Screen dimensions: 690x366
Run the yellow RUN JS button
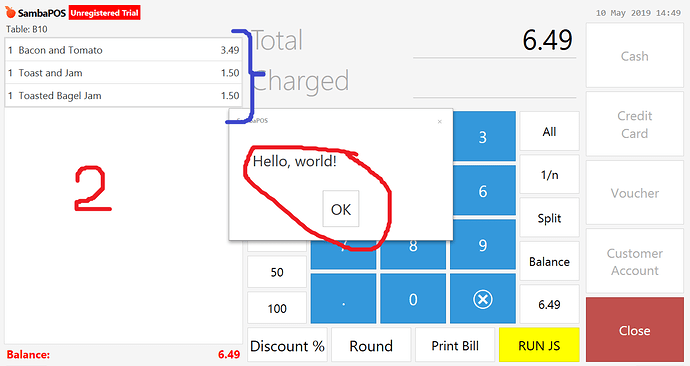click(x=539, y=345)
